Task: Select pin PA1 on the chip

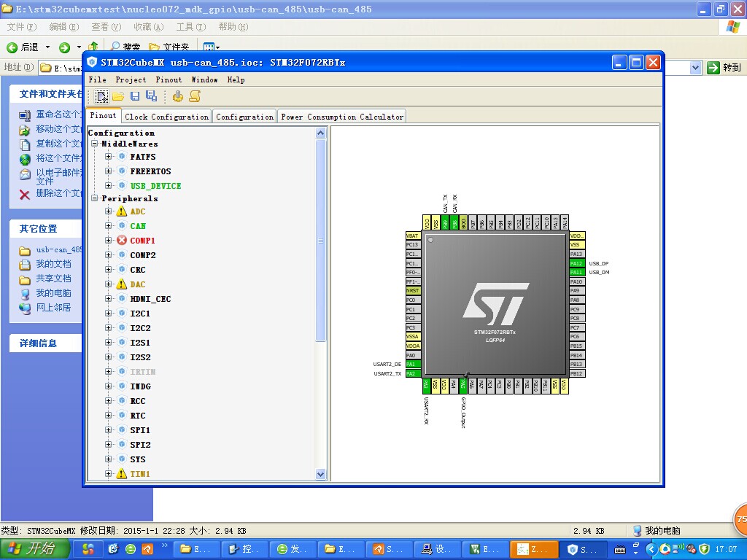Action: click(x=413, y=365)
